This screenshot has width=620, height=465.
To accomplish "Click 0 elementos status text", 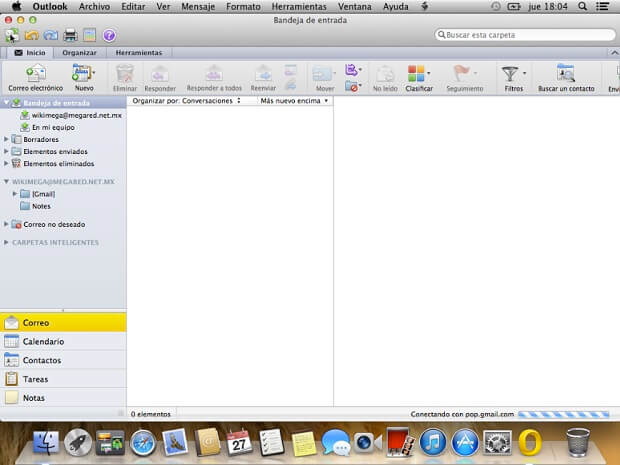I will coord(151,414).
